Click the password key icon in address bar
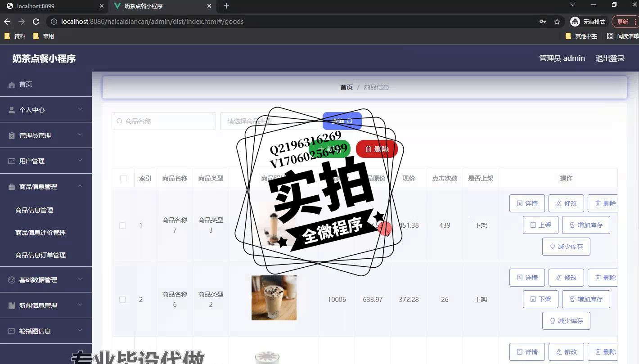 (x=543, y=22)
